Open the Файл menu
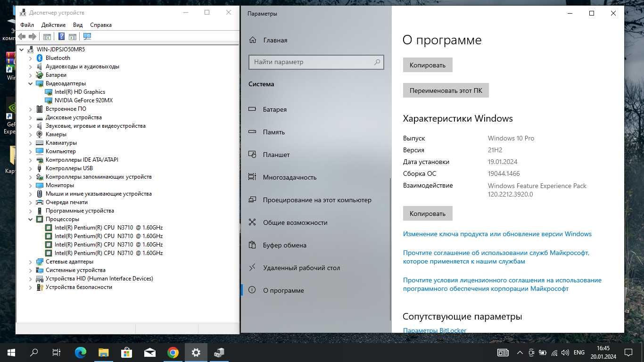644x362 pixels. click(27, 25)
